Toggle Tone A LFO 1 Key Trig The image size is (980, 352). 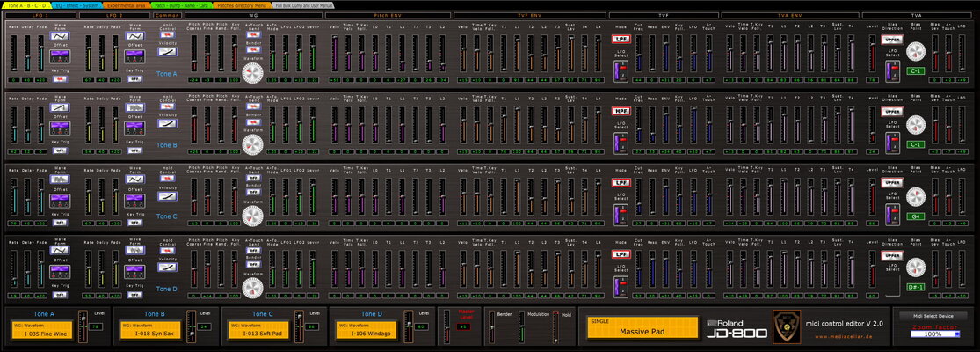pos(60,79)
